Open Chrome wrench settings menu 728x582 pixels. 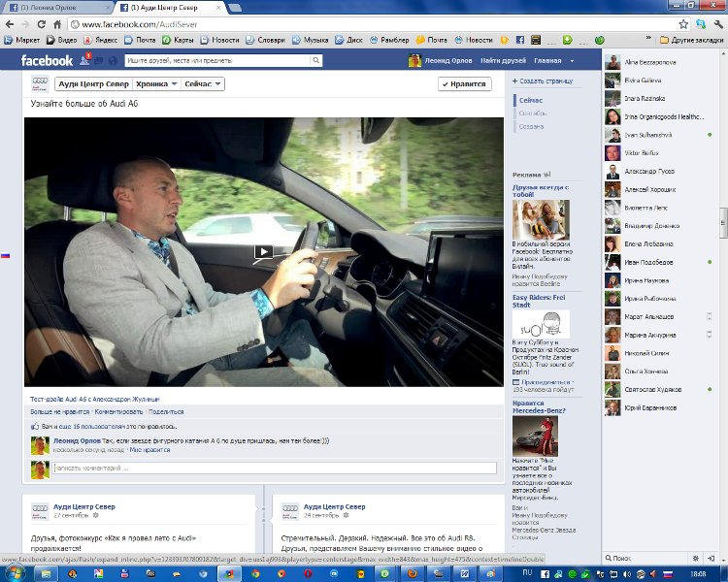[718, 24]
